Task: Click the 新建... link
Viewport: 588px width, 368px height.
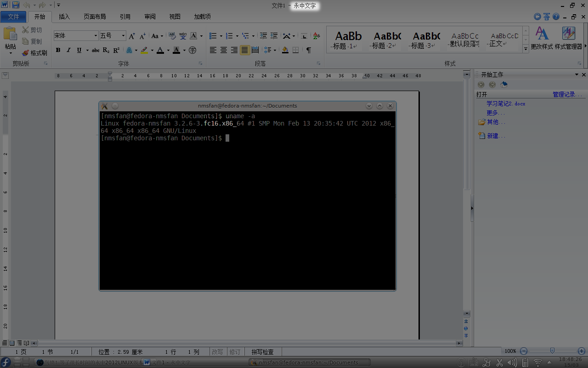Action: point(496,136)
